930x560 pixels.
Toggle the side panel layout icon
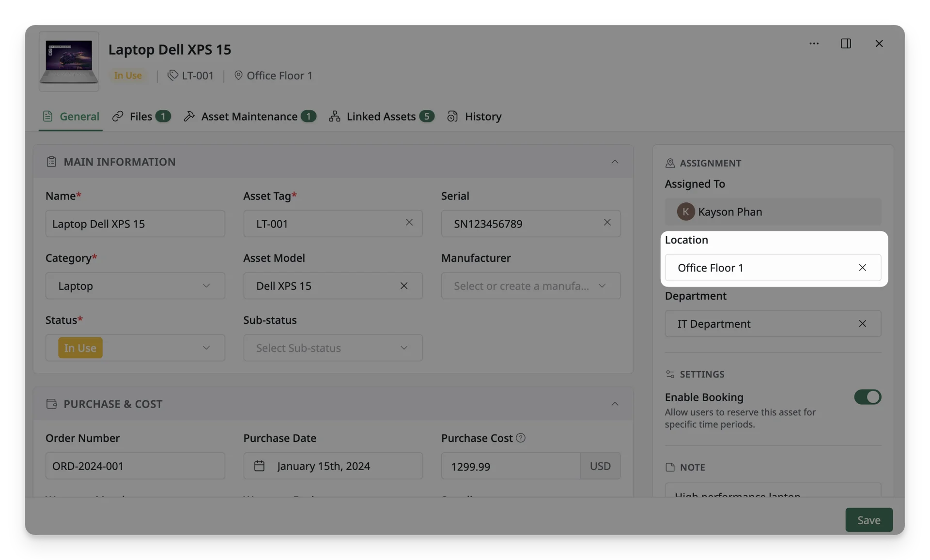846,44
